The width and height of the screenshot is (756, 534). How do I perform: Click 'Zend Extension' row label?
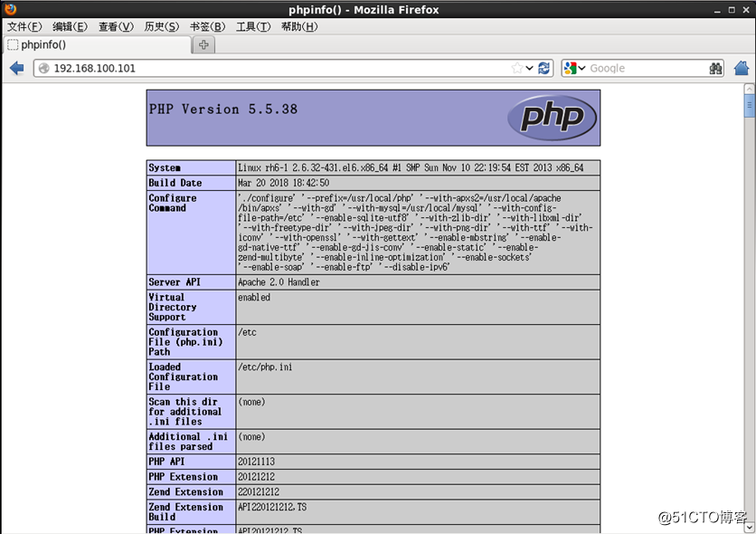click(x=185, y=491)
